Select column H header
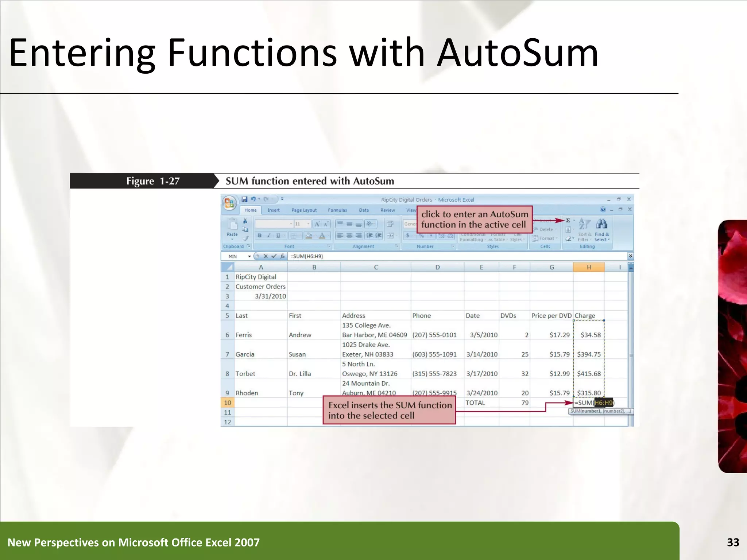The height and width of the screenshot is (560, 747). point(589,267)
